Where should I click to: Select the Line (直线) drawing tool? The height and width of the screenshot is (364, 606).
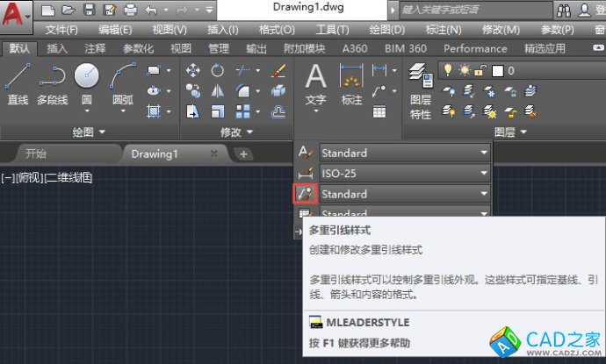18,84
